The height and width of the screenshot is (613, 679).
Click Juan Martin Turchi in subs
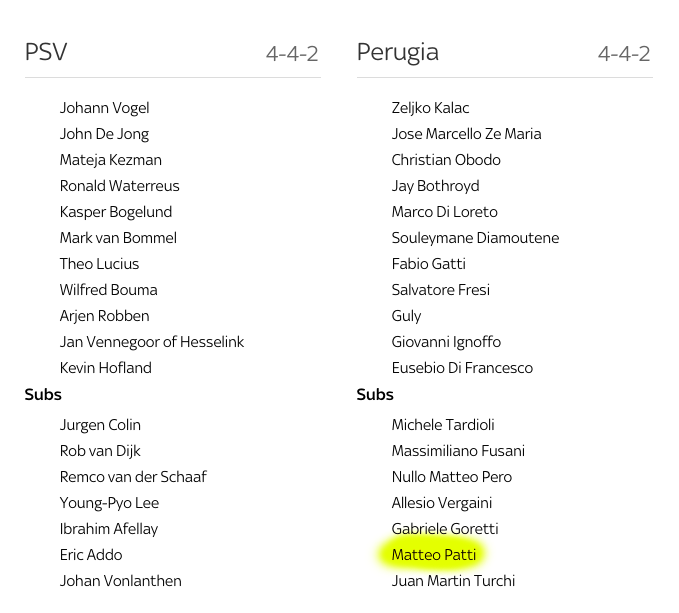pos(453,581)
